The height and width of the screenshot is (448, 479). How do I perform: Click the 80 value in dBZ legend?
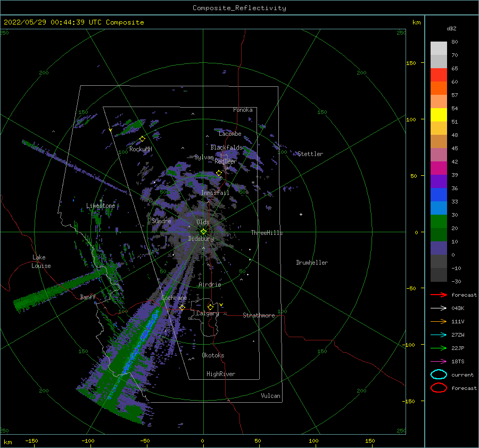(455, 42)
